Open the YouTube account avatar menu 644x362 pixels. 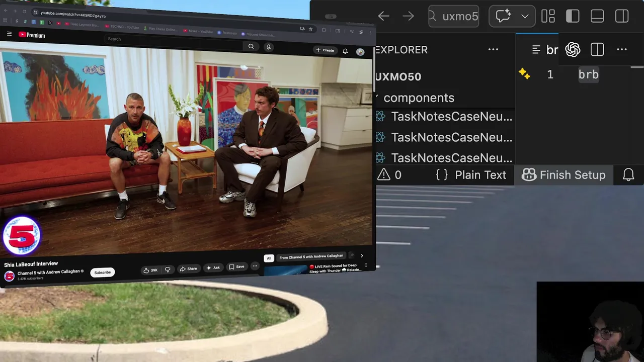(360, 52)
